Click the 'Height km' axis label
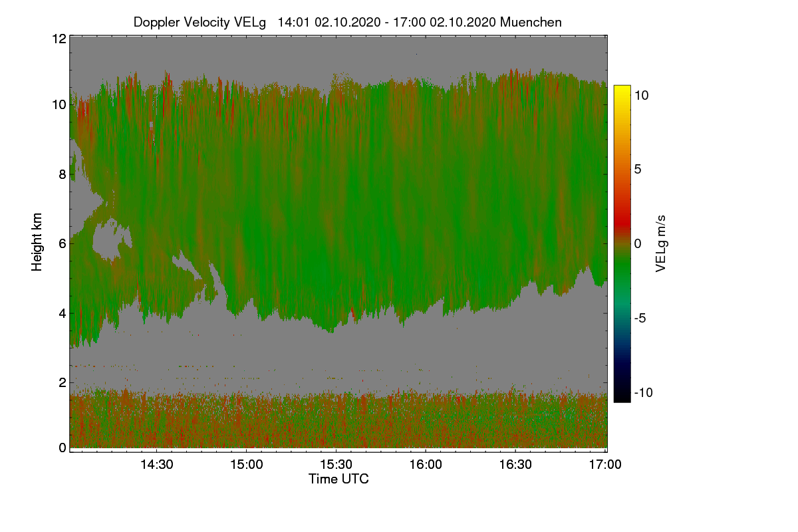The height and width of the screenshot is (532, 798). [37, 241]
